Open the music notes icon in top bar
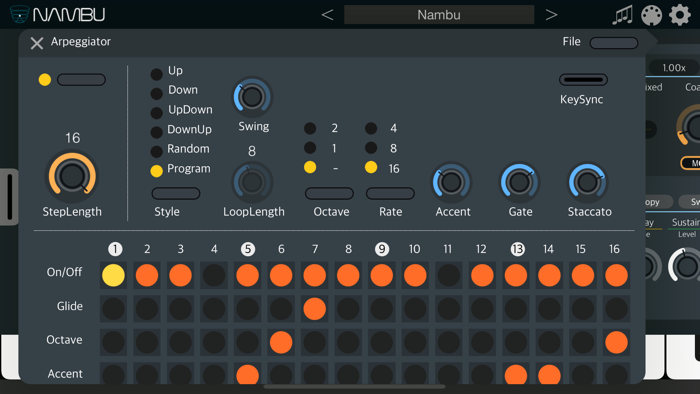Screen dimensions: 700x394 (622, 15)
